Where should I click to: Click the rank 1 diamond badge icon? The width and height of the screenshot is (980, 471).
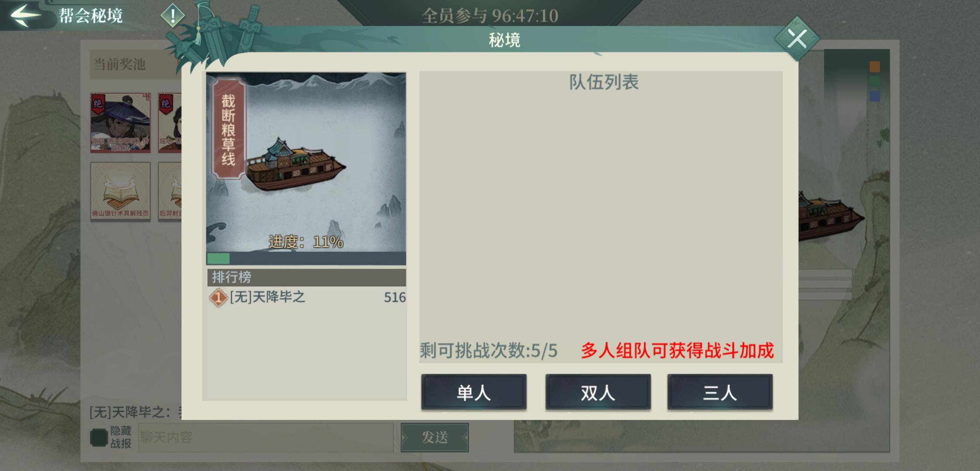click(x=218, y=298)
